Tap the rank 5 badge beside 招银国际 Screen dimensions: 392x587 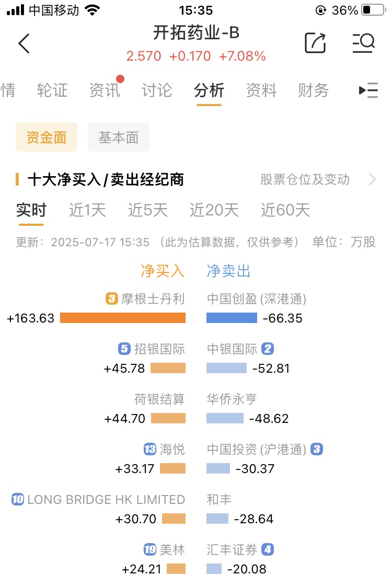[124, 349]
